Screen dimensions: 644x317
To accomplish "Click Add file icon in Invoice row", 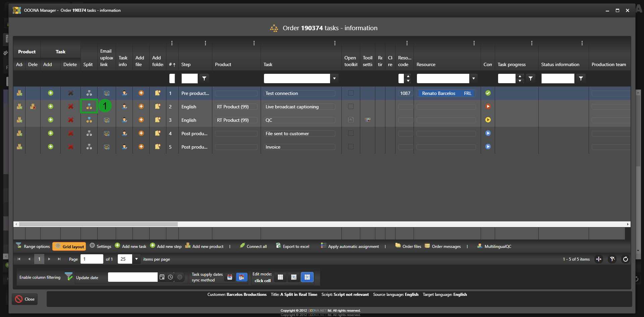I will (141, 147).
